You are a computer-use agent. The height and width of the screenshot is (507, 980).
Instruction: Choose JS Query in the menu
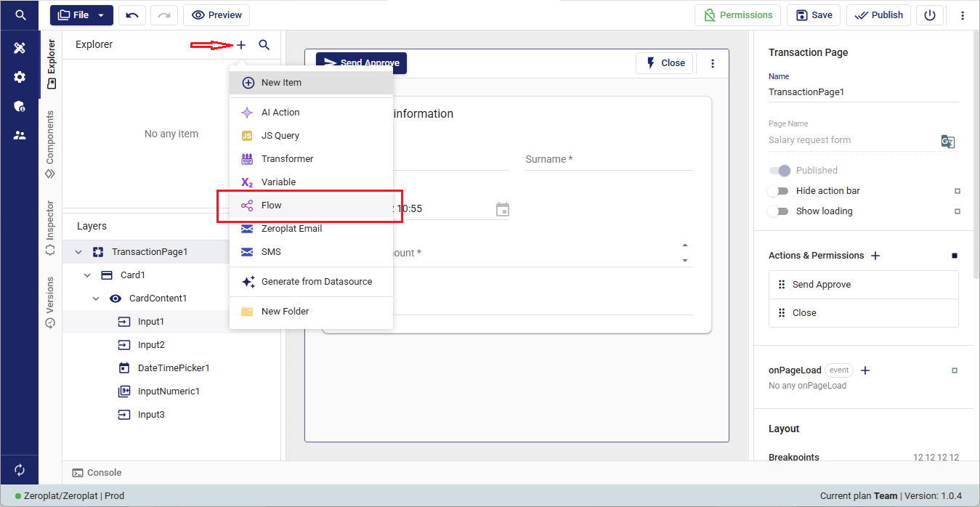(x=280, y=136)
